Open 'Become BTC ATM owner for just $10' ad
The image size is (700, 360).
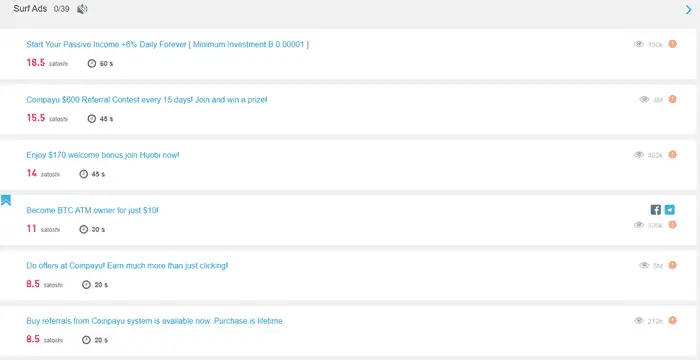(92, 210)
